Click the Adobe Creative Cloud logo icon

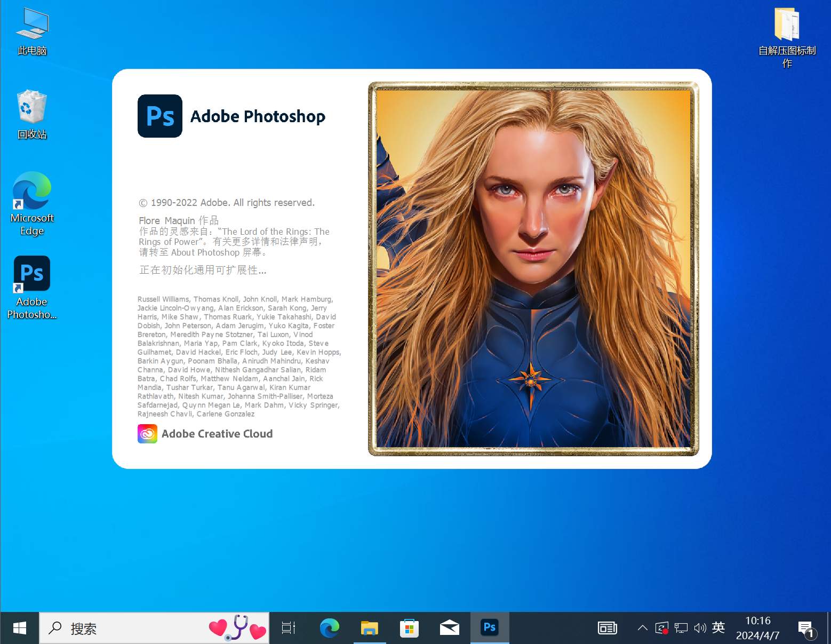(147, 434)
